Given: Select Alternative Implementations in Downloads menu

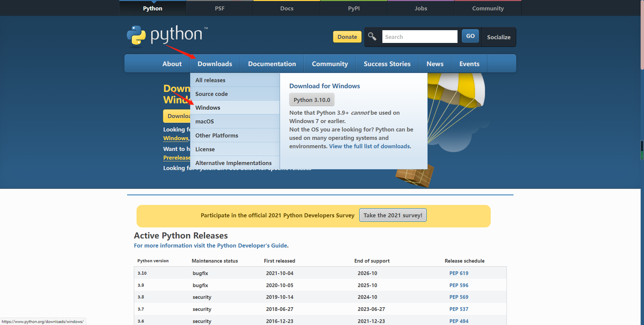Looking at the screenshot, I should point(235,163).
